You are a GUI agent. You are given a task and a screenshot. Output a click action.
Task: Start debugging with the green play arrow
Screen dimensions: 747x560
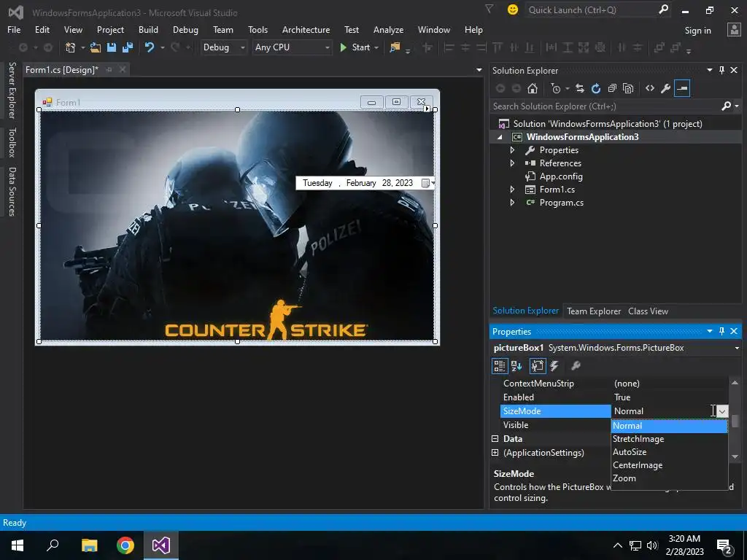(x=343, y=47)
